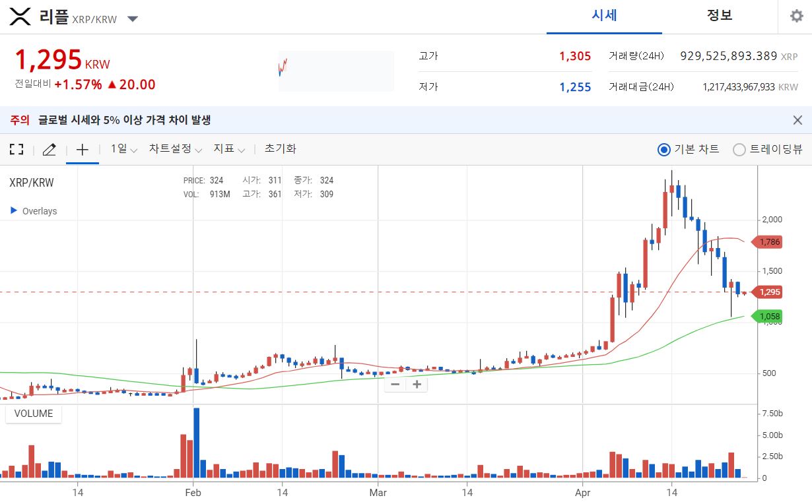The width and height of the screenshot is (812, 504).
Task: Zoom in chart with plus button
Action: (417, 384)
